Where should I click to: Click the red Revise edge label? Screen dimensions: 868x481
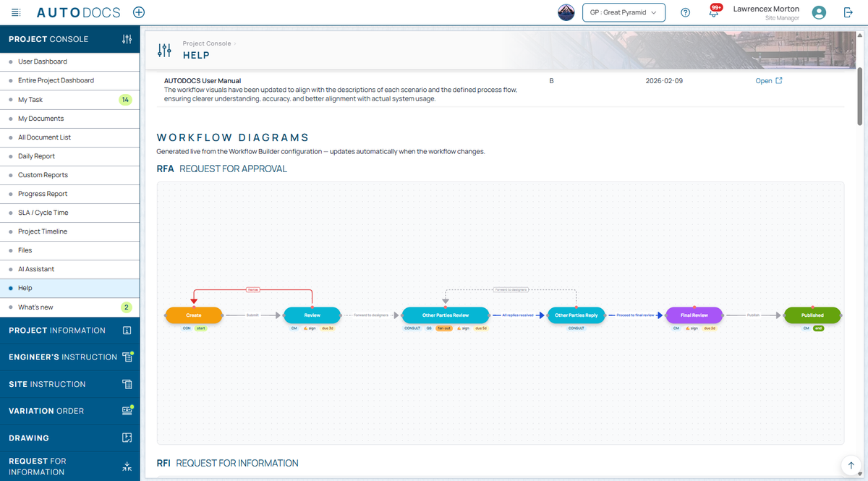pyautogui.click(x=253, y=289)
